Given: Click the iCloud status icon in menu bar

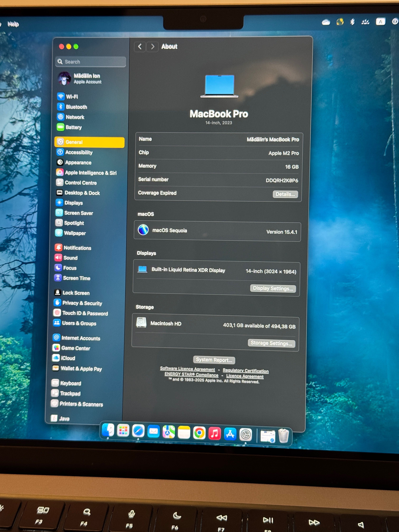Looking at the screenshot, I should coord(326,22).
